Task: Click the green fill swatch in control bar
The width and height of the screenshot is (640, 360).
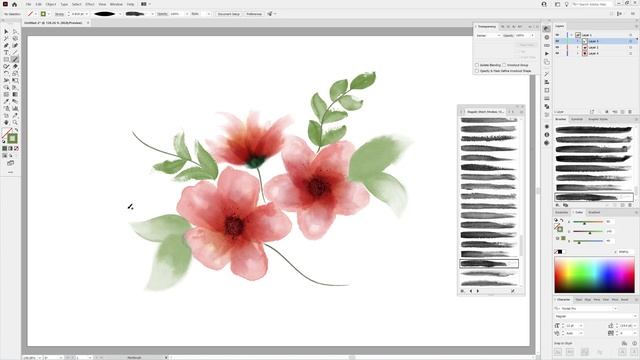Action: click(43, 14)
